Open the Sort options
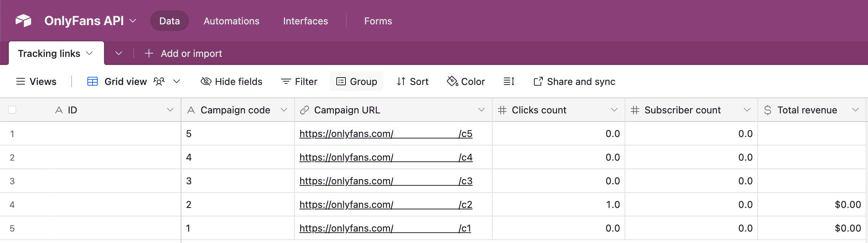The height and width of the screenshot is (243, 868). click(x=412, y=81)
